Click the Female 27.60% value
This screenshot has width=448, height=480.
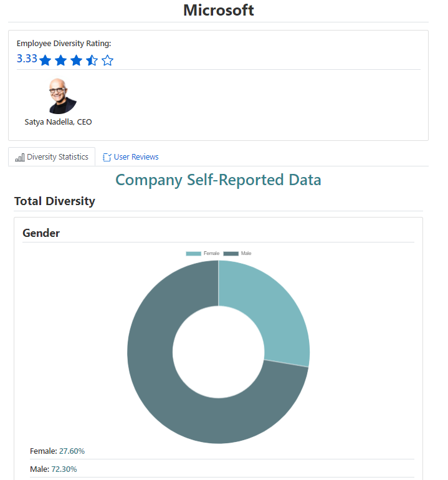[x=72, y=451]
